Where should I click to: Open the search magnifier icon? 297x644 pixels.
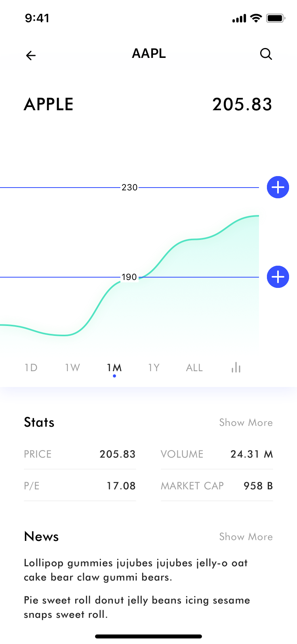point(266,54)
